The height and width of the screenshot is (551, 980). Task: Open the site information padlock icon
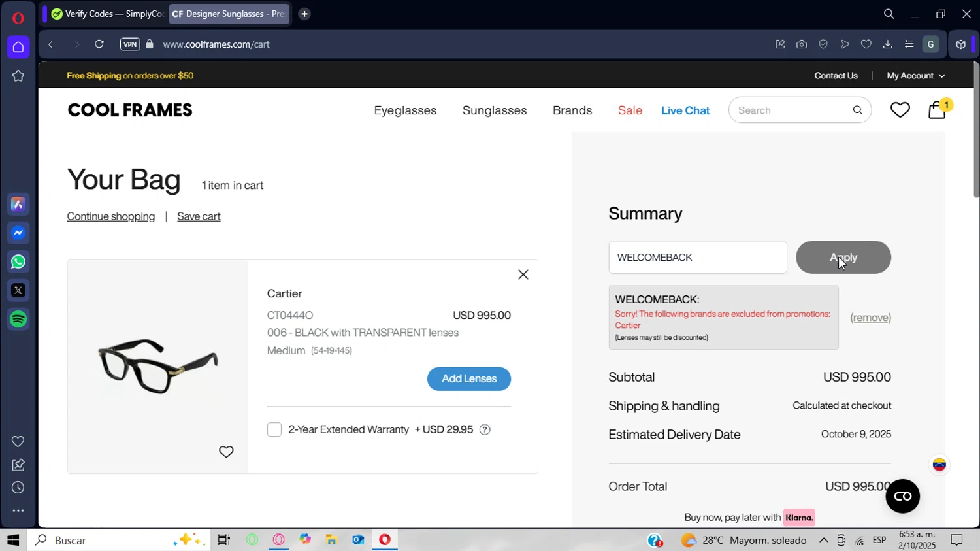coord(150,44)
